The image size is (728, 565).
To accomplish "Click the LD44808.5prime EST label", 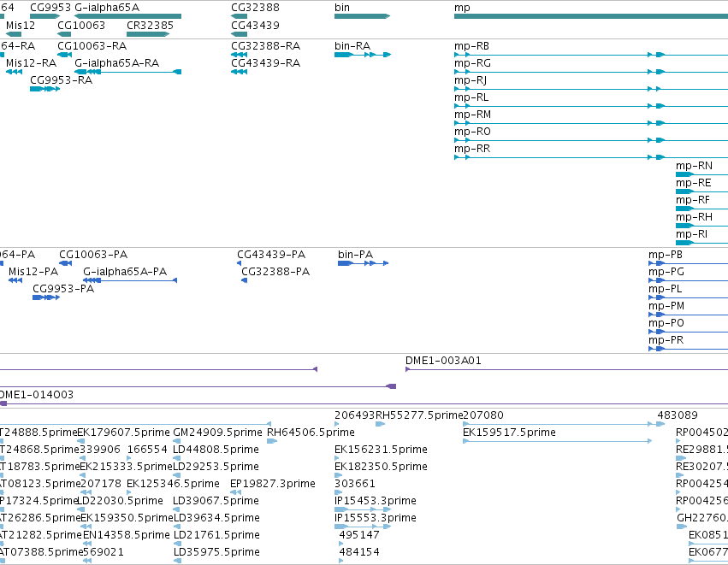I will point(216,450).
